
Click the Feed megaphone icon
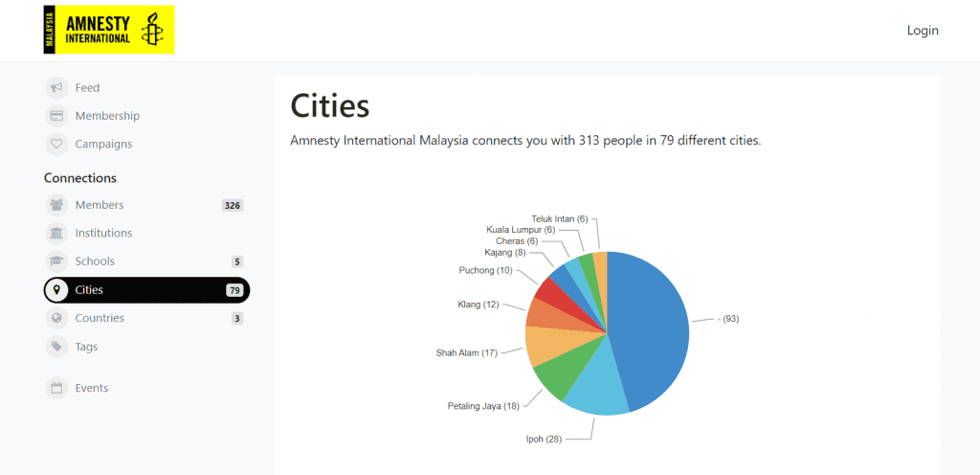point(56,87)
